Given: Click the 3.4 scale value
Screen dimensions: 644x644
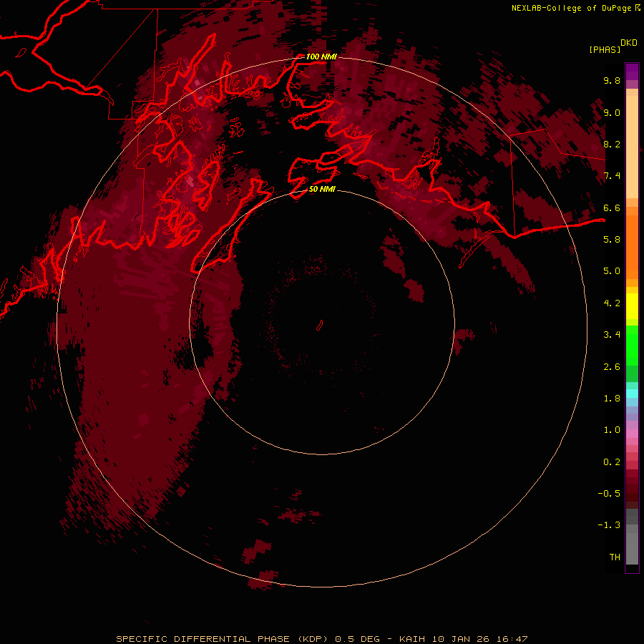Looking at the screenshot, I should pyautogui.click(x=612, y=335).
